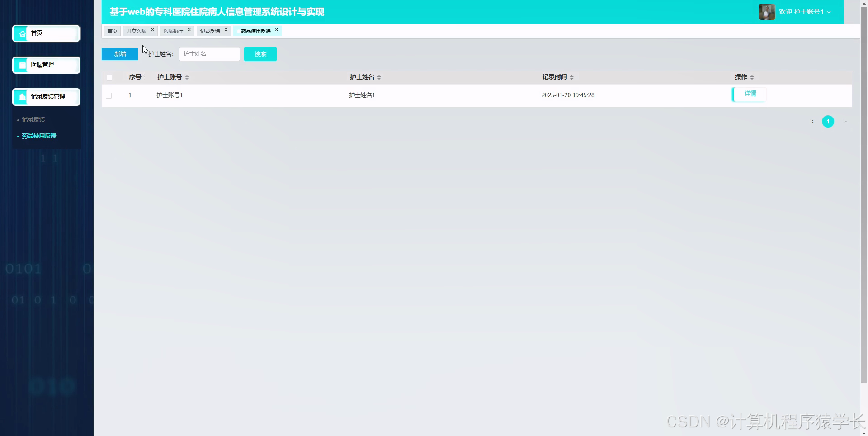Image resolution: width=868 pixels, height=436 pixels.
Task: Click the vertical page scrollbar
Action: click(x=864, y=194)
